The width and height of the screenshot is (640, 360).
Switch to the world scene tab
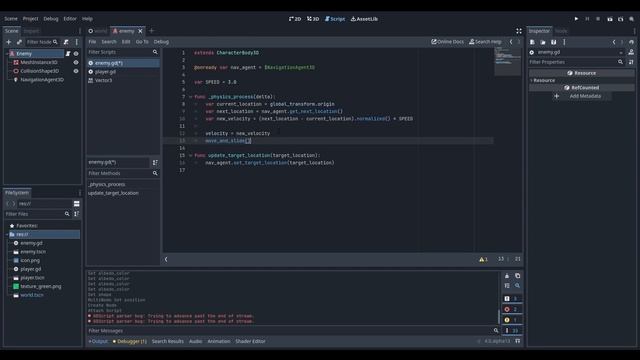point(98,31)
